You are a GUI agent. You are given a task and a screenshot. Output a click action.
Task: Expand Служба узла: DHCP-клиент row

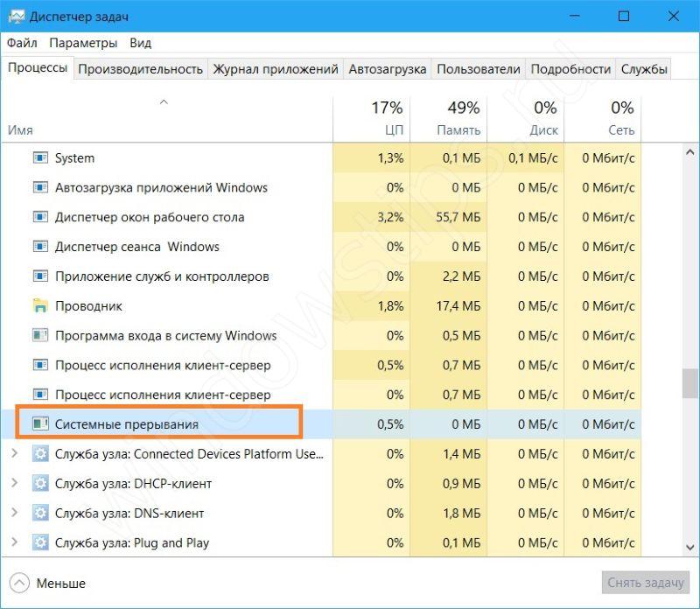coord(14,483)
